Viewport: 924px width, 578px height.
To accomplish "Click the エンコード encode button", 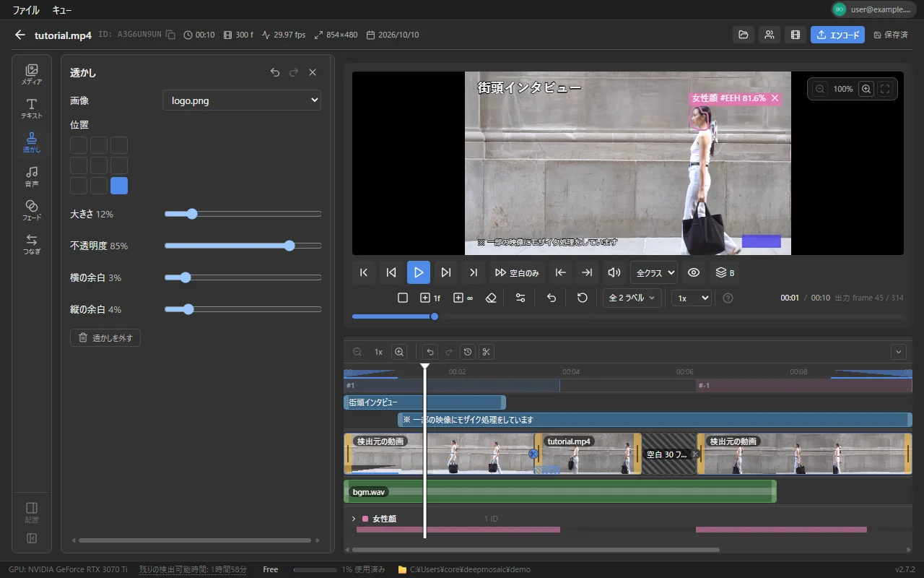I will (837, 35).
